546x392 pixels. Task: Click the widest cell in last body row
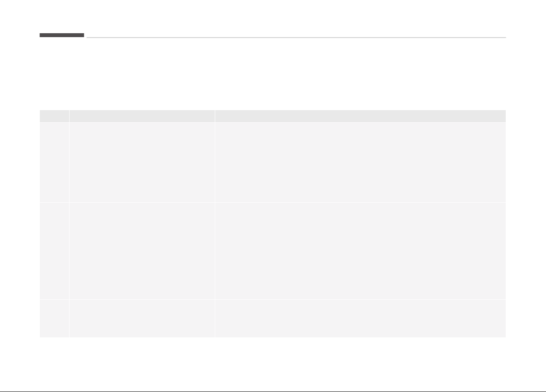[x=360, y=318]
